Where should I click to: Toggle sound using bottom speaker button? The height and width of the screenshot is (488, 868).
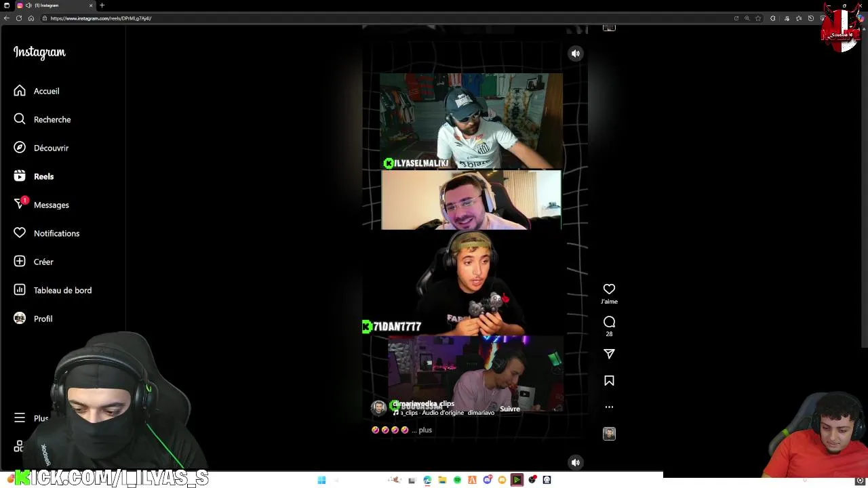tap(575, 462)
